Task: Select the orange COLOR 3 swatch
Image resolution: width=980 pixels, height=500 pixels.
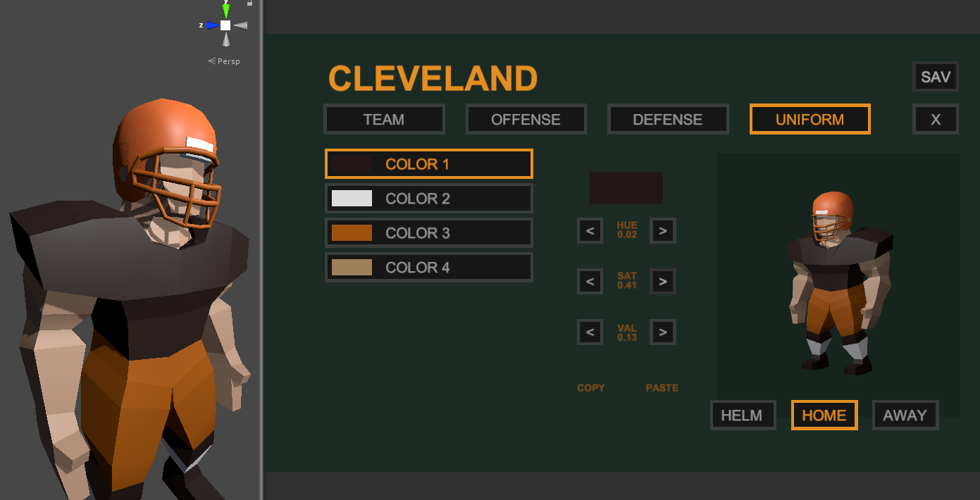Action: [352, 233]
